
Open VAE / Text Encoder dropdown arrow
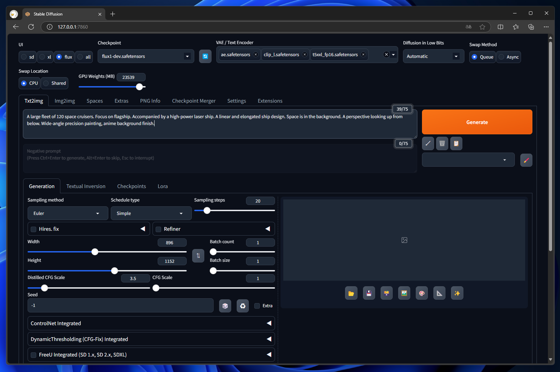tap(393, 55)
